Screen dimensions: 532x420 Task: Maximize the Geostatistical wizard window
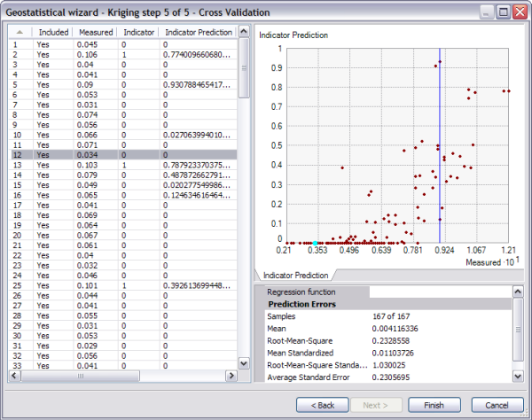pyautogui.click(x=504, y=12)
